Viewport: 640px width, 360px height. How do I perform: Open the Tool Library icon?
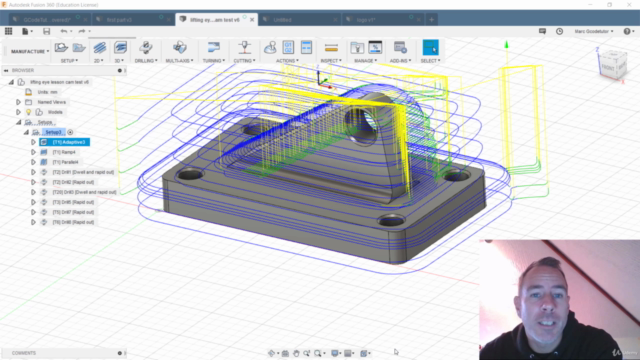tap(357, 47)
